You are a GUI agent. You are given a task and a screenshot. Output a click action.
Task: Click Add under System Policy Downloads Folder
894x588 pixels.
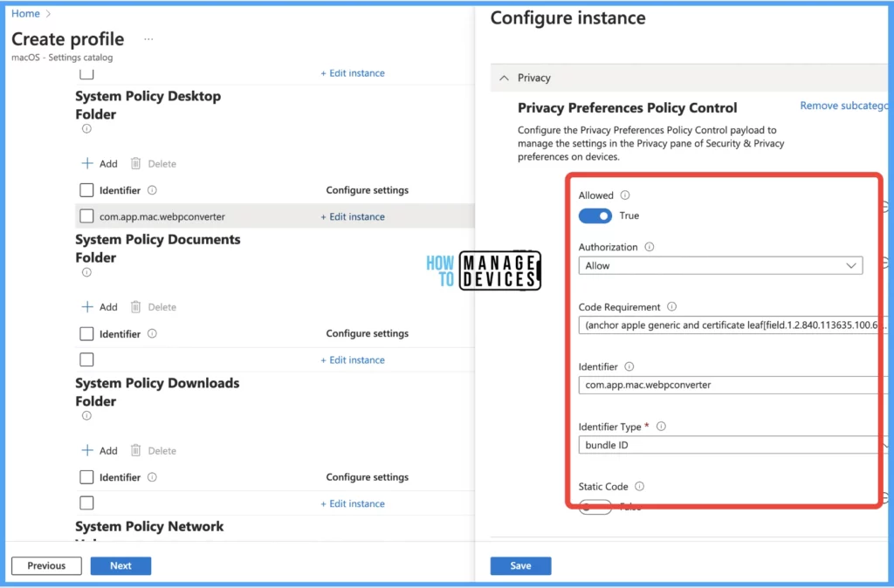(x=100, y=451)
